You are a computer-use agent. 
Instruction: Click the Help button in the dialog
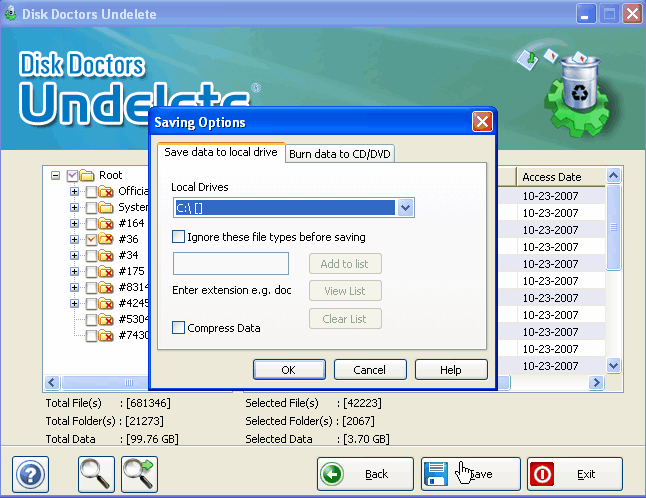click(451, 370)
